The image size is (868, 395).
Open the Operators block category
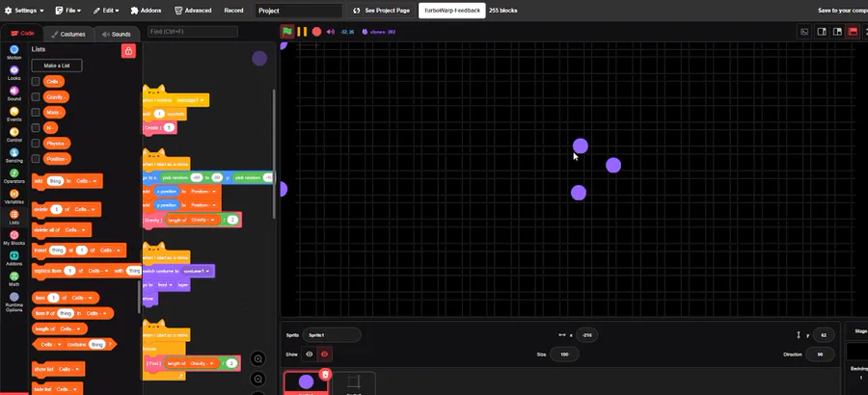pyautogui.click(x=14, y=177)
